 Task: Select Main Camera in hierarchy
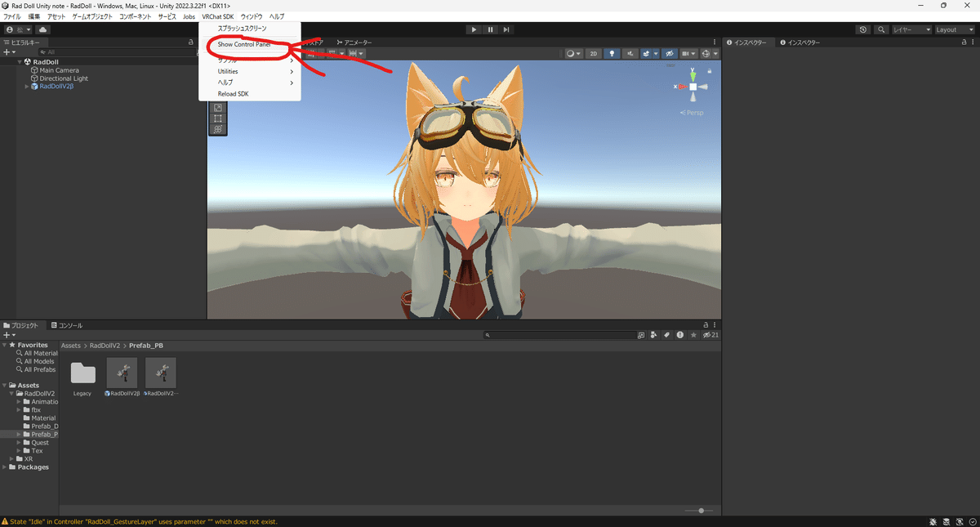click(x=54, y=70)
